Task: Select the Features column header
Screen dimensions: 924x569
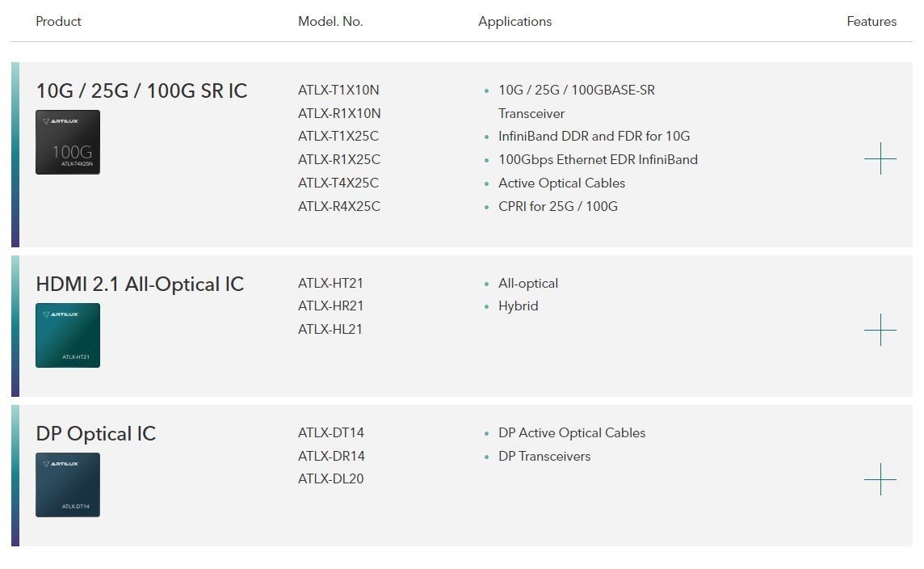Action: coord(871,21)
